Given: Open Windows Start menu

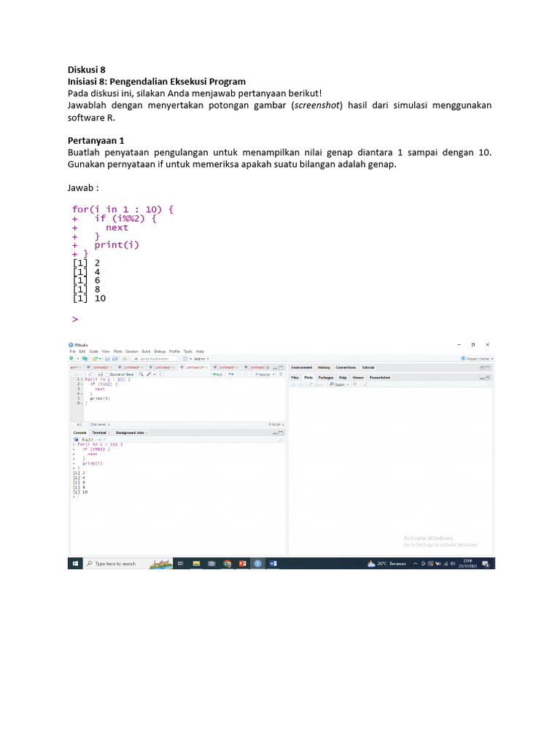Looking at the screenshot, I should [75, 564].
